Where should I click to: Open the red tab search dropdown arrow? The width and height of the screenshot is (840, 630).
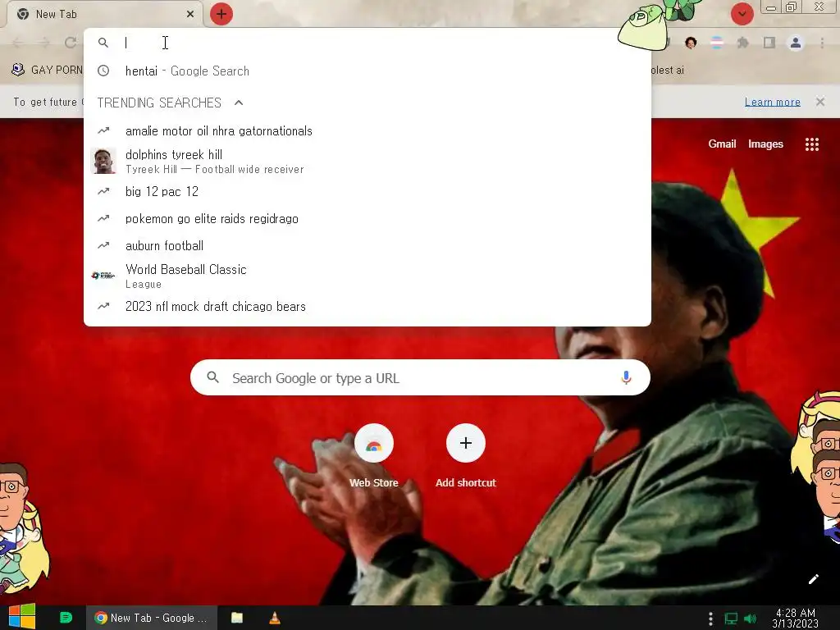742,14
